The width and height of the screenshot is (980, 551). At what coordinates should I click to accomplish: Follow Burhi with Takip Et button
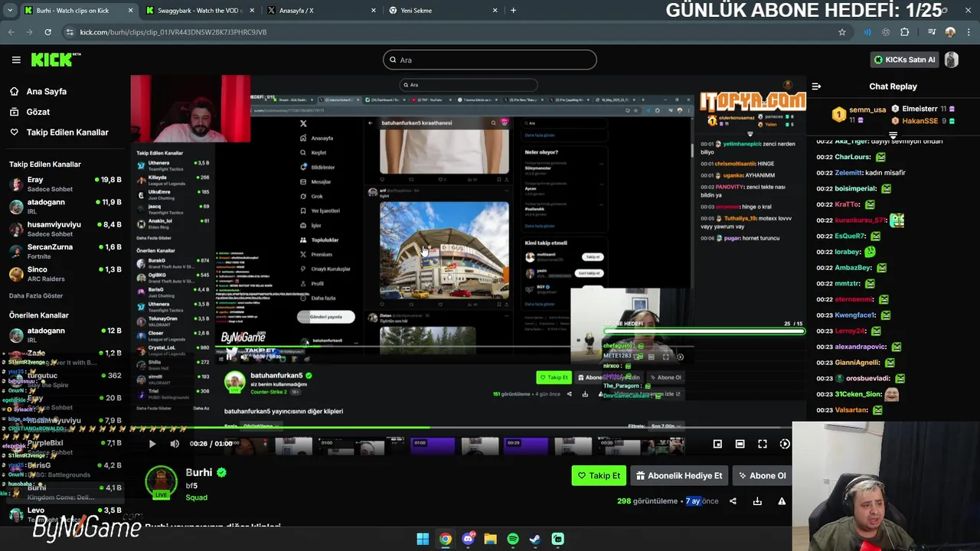599,475
